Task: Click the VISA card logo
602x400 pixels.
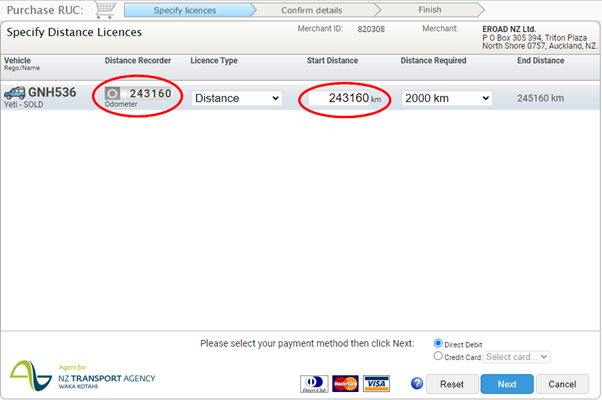Action: pyautogui.click(x=376, y=383)
